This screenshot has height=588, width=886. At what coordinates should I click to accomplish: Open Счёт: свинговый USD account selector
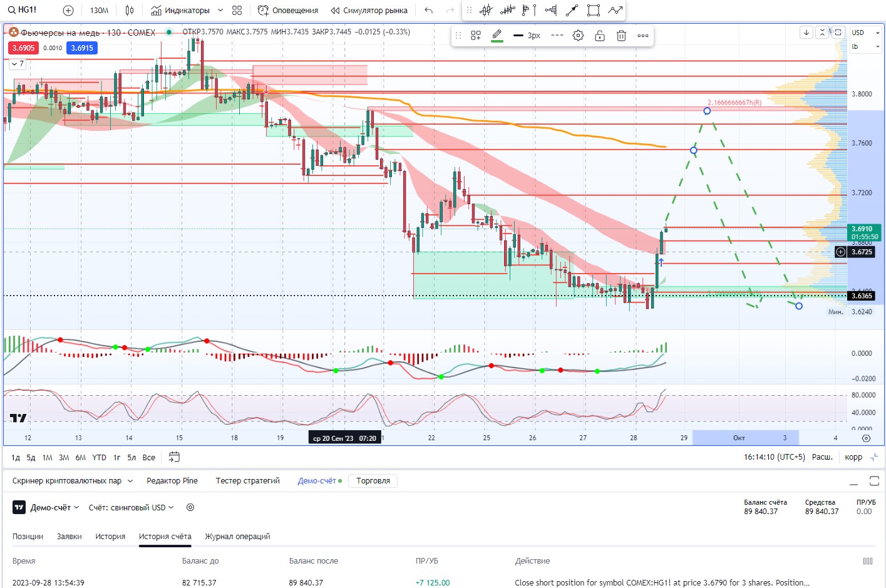pyautogui.click(x=131, y=507)
